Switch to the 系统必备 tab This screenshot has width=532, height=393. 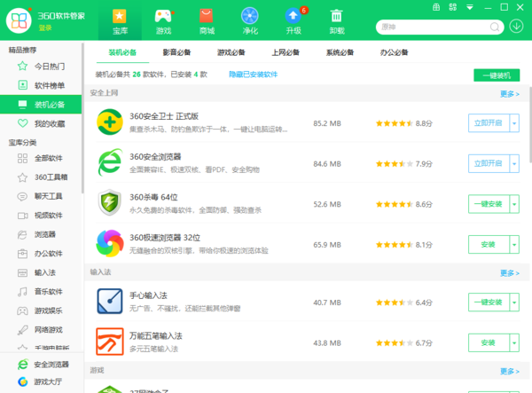340,51
